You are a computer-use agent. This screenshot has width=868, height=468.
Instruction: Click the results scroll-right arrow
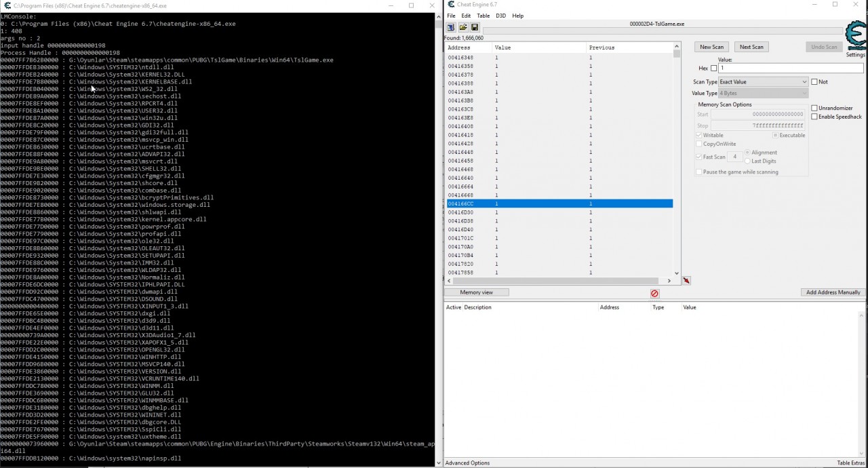[x=669, y=281]
